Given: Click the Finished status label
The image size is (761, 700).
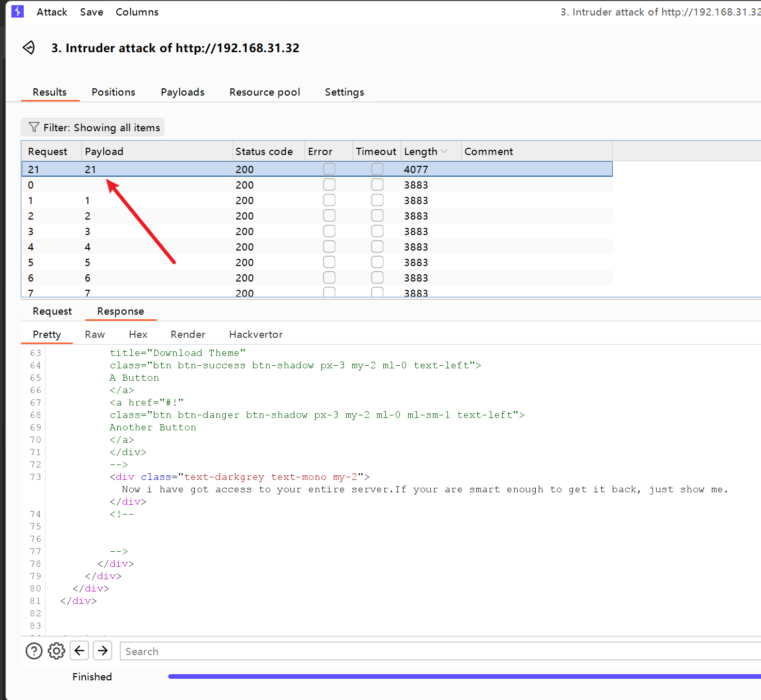Looking at the screenshot, I should 92,677.
